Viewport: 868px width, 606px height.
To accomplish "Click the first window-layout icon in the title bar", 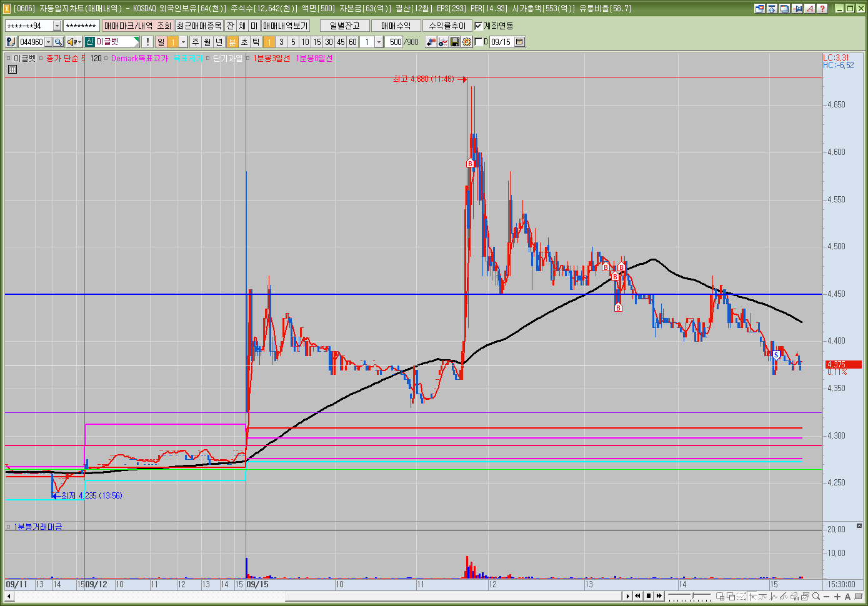I will pyautogui.click(x=759, y=9).
